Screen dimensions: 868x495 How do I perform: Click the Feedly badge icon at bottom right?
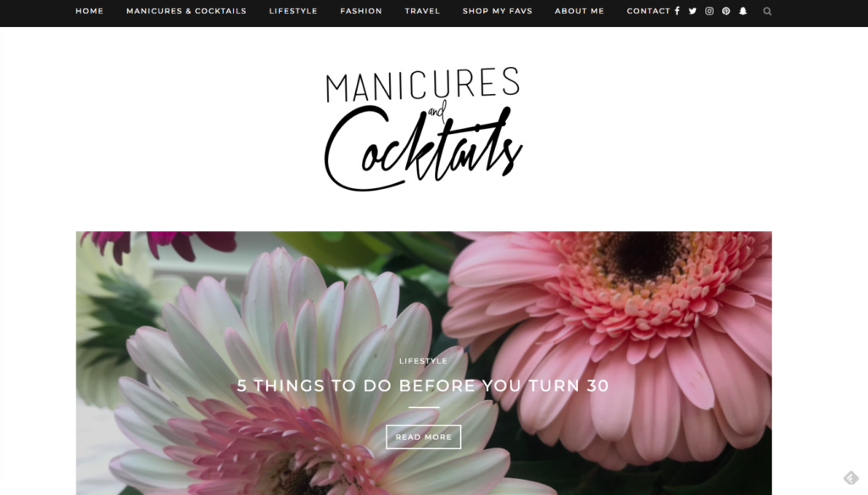pyautogui.click(x=851, y=477)
